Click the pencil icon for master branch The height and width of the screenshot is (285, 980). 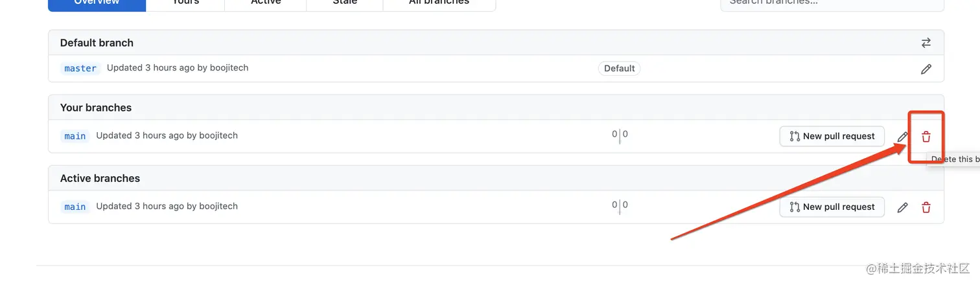pos(926,69)
